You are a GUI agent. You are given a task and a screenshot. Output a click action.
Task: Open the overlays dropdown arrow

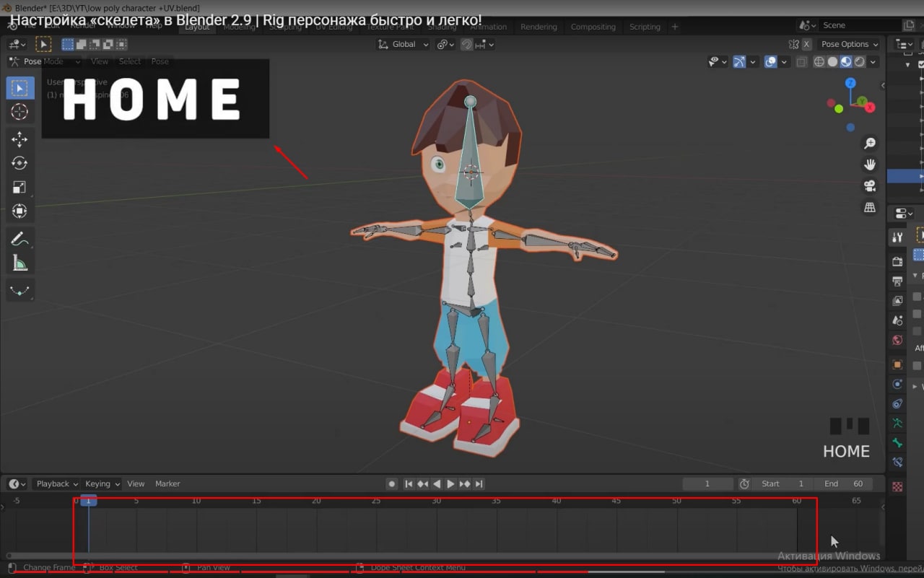[784, 62]
